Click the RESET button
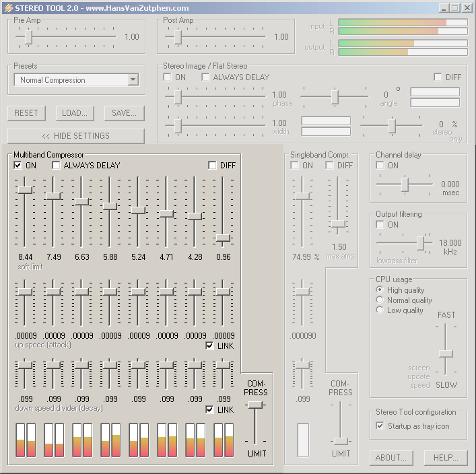This screenshot has height=474, width=476. point(26,113)
